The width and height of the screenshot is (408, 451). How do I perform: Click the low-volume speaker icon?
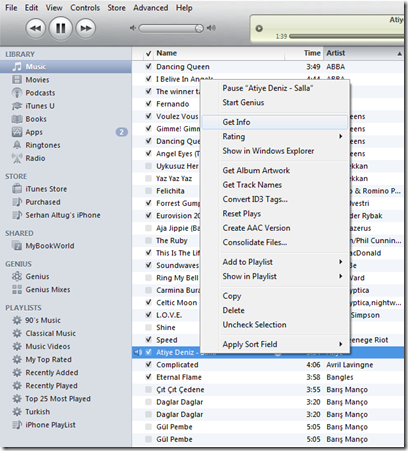133,28
